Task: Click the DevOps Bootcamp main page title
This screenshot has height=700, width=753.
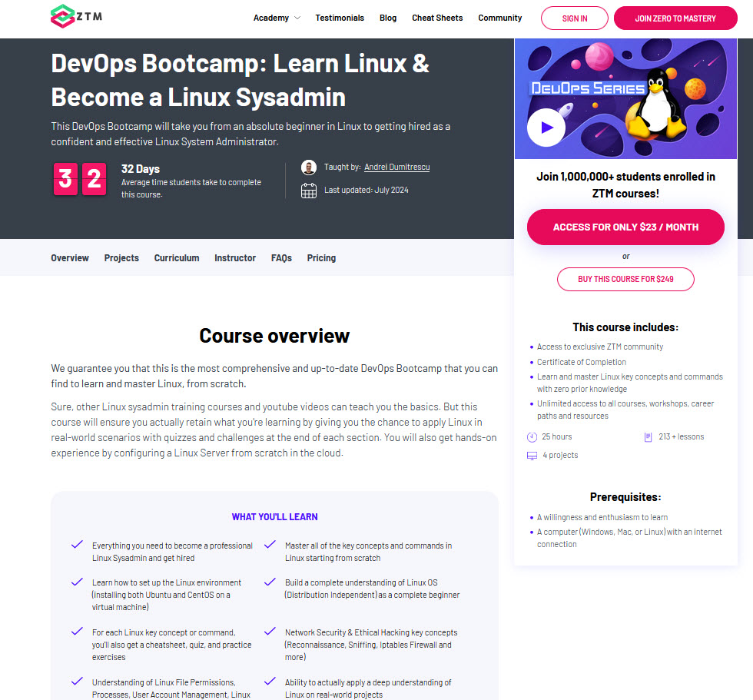Action: click(x=240, y=80)
